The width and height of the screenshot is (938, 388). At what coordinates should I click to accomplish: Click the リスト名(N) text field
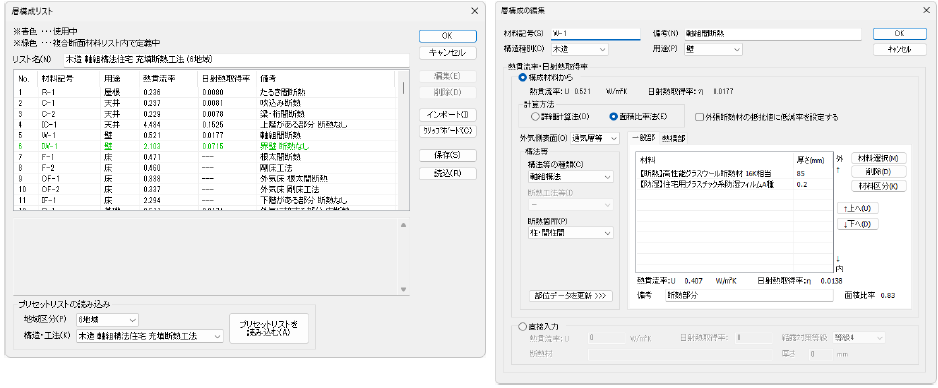click(x=236, y=60)
